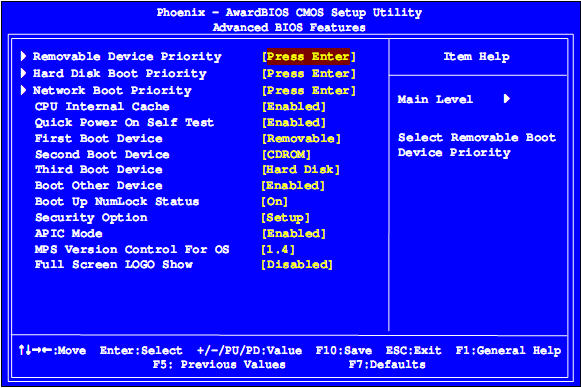This screenshot has width=581, height=388.
Task: Select Removable Device Priority label
Action: point(127,56)
